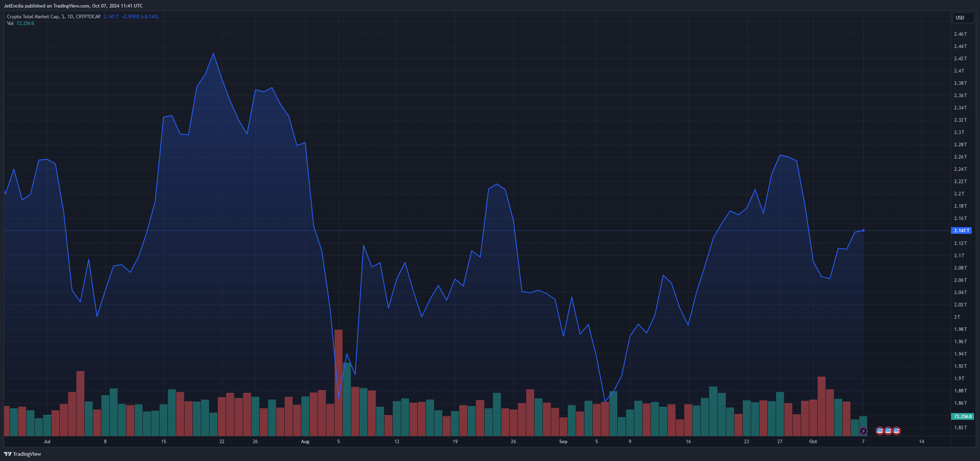Click the 'Aug' label on time axis

coord(305,442)
